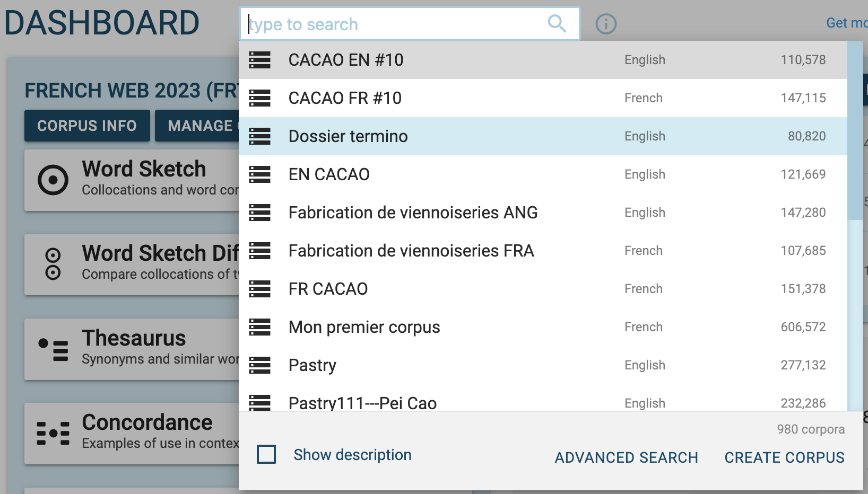
Task: Click the corpus icon for CACAO FR #10
Action: pyautogui.click(x=260, y=98)
